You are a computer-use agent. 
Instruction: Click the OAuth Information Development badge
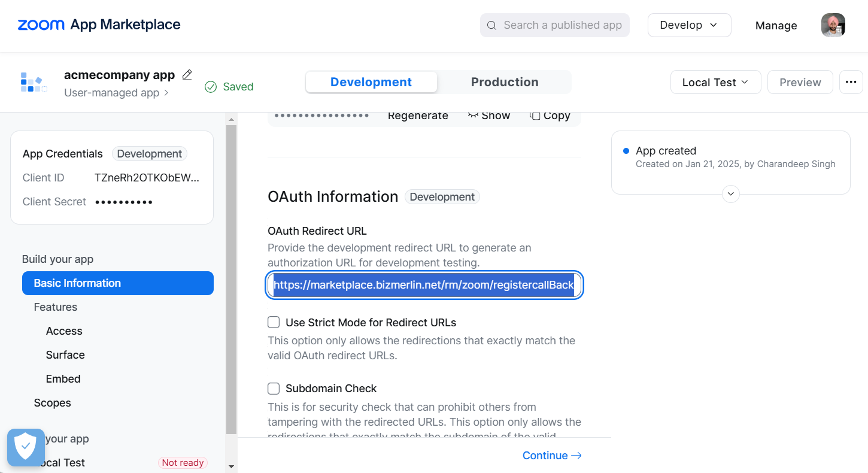442,197
